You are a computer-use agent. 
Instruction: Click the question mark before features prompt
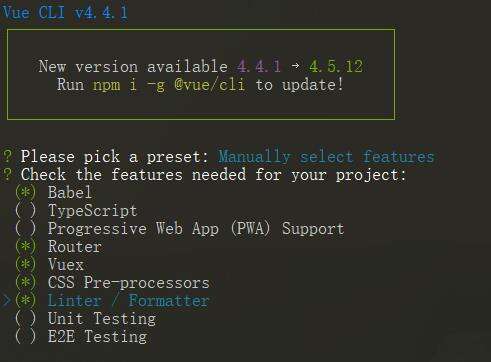click(x=8, y=174)
